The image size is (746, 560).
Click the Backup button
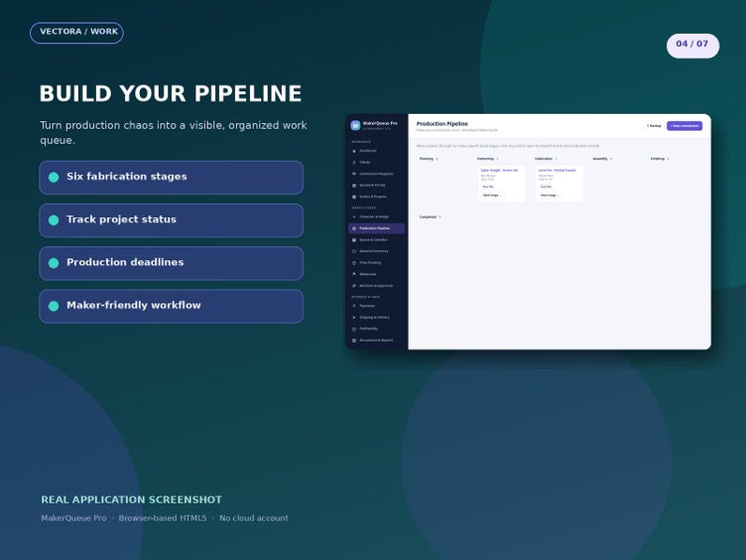pos(654,126)
